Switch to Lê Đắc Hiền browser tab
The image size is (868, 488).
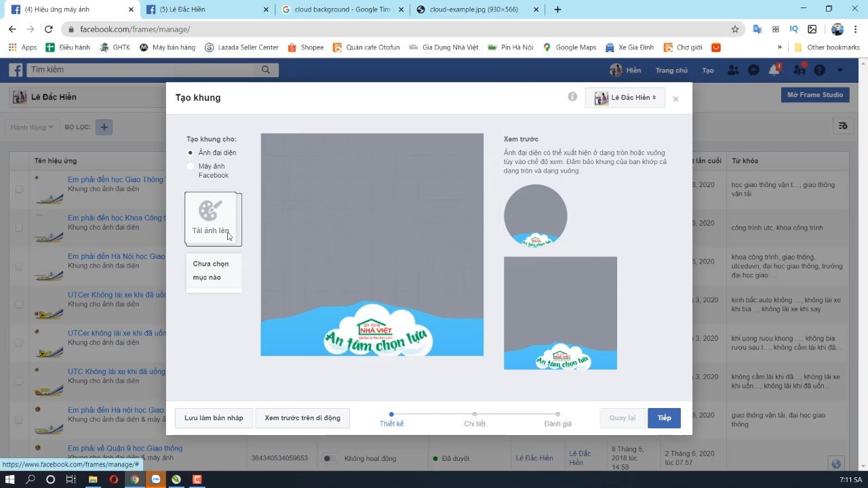click(x=207, y=9)
